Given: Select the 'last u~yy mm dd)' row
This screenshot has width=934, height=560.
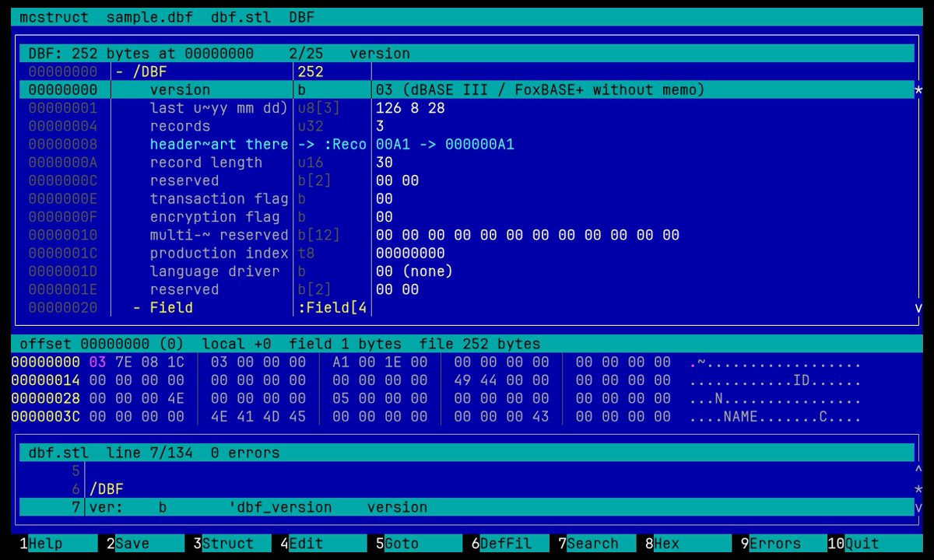Looking at the screenshot, I should pos(467,108).
